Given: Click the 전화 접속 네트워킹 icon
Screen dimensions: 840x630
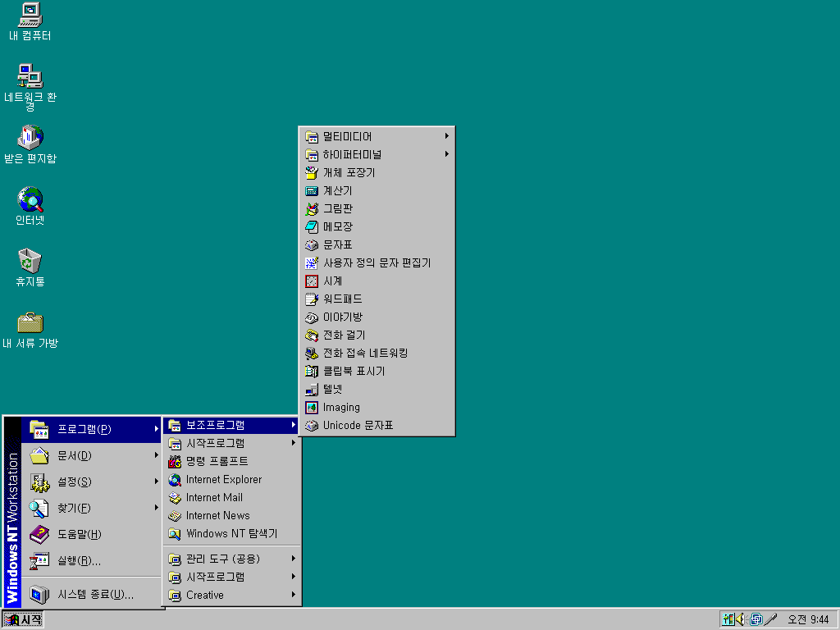Looking at the screenshot, I should pyautogui.click(x=311, y=353).
